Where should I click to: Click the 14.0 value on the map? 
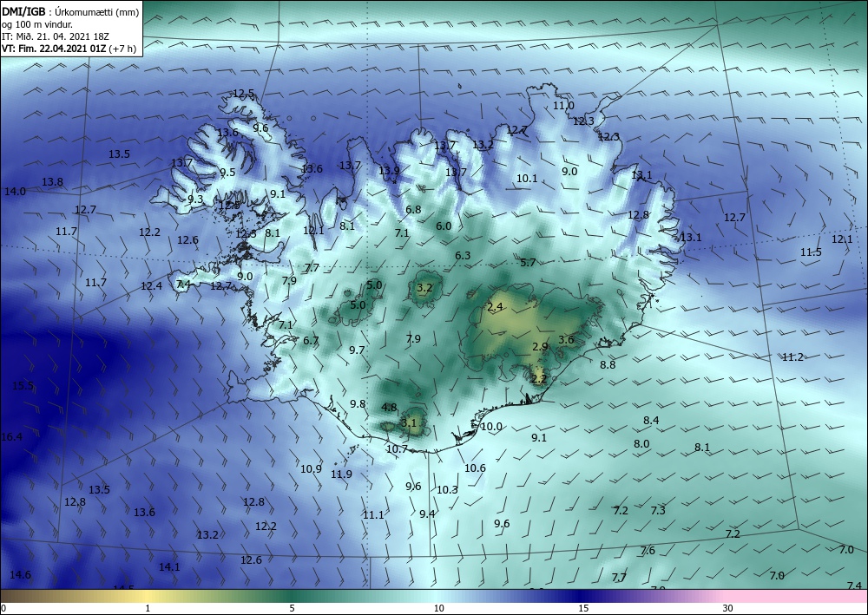(15, 192)
